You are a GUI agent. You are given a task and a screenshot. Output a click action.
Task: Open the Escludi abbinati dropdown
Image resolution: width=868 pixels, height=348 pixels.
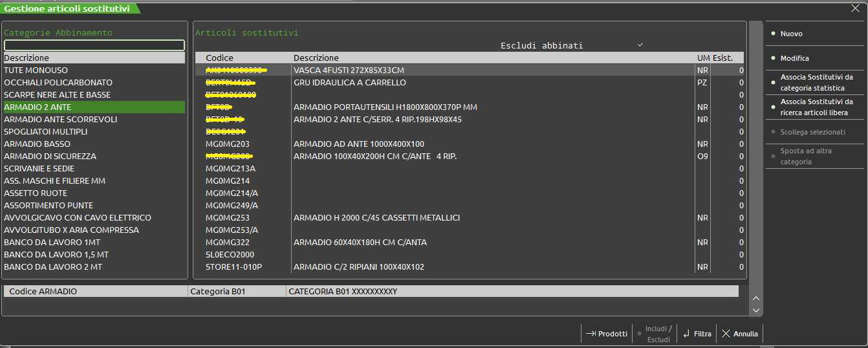640,45
